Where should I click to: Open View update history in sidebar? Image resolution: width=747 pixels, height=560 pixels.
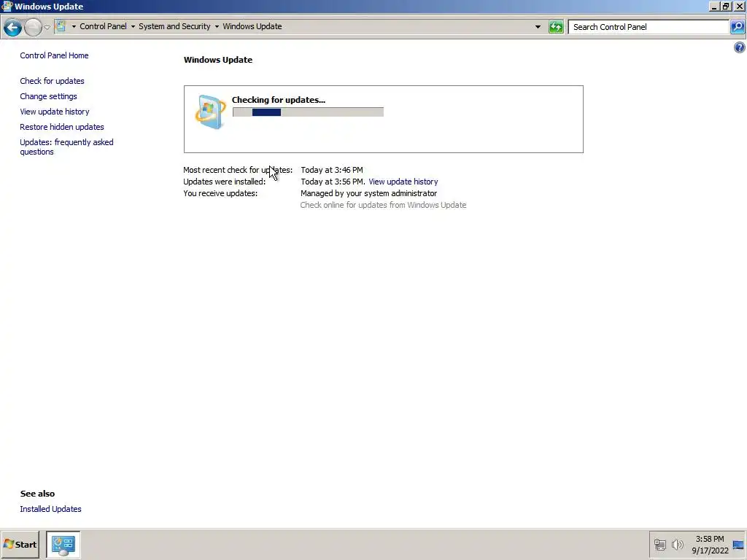pyautogui.click(x=55, y=112)
